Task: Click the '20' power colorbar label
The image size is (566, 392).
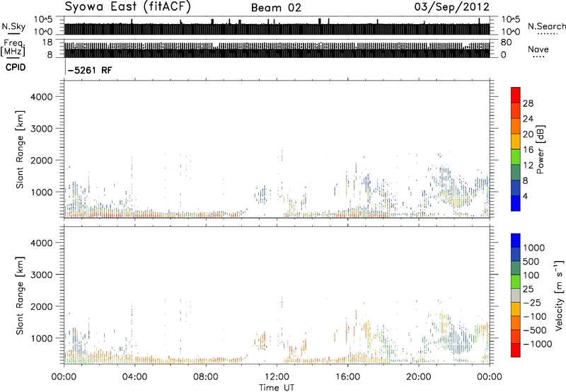Action: pyautogui.click(x=528, y=134)
